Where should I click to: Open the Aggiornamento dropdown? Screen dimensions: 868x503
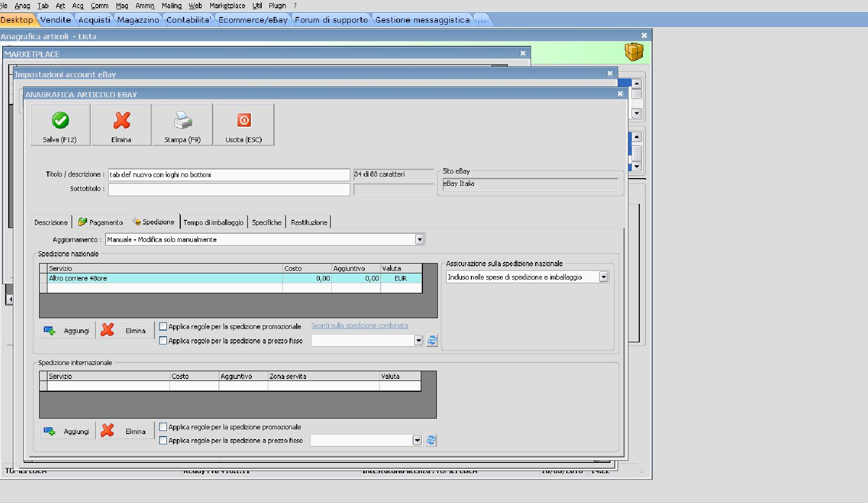(x=420, y=239)
